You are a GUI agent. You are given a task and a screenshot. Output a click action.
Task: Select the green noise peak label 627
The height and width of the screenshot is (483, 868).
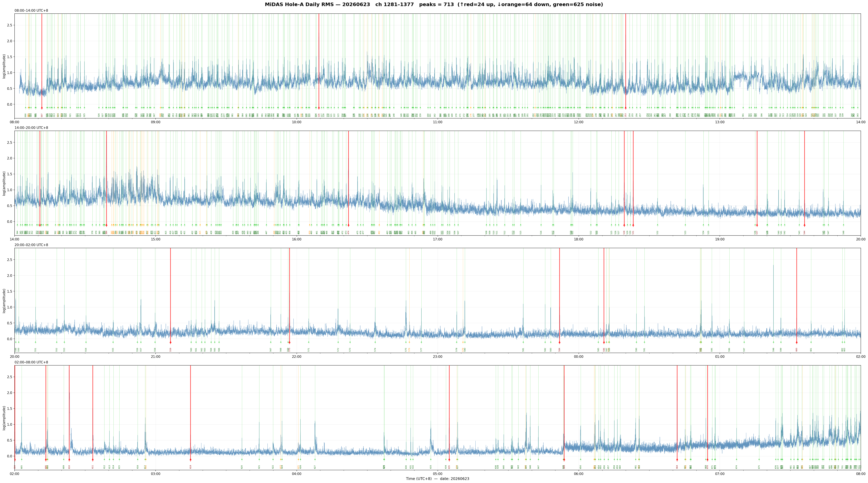point(315,467)
